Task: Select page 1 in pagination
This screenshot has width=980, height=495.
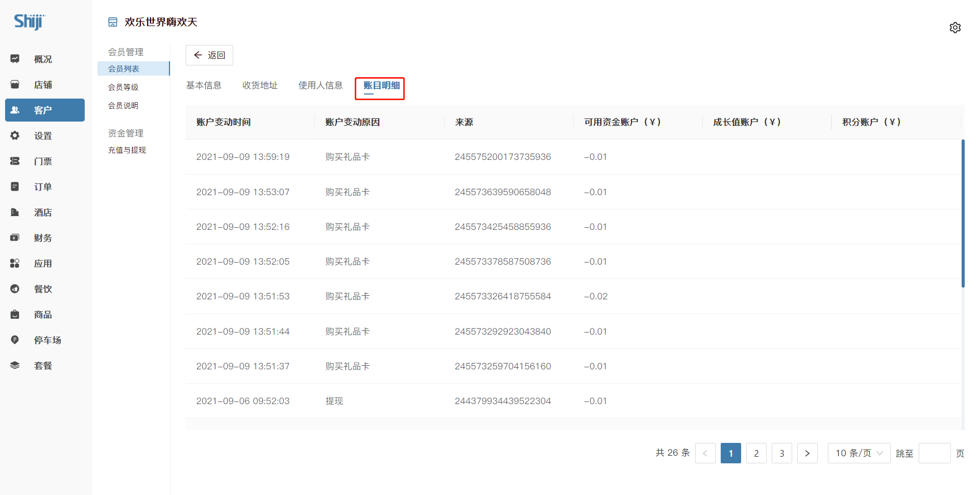Action: point(730,453)
